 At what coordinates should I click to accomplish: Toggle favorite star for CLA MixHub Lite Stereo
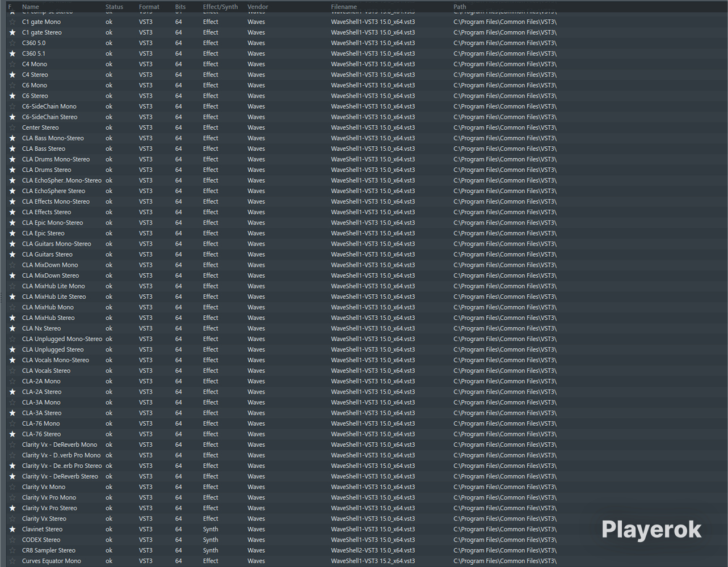click(12, 297)
